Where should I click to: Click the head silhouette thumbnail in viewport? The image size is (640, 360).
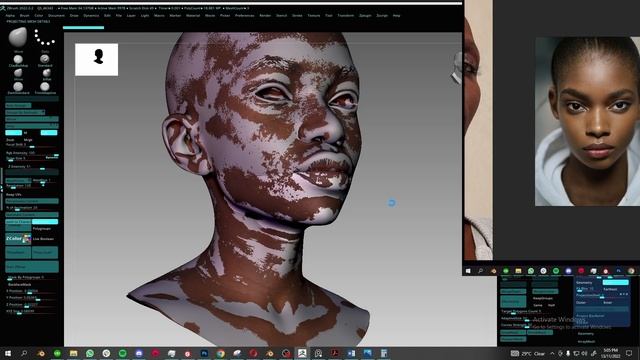97,60
